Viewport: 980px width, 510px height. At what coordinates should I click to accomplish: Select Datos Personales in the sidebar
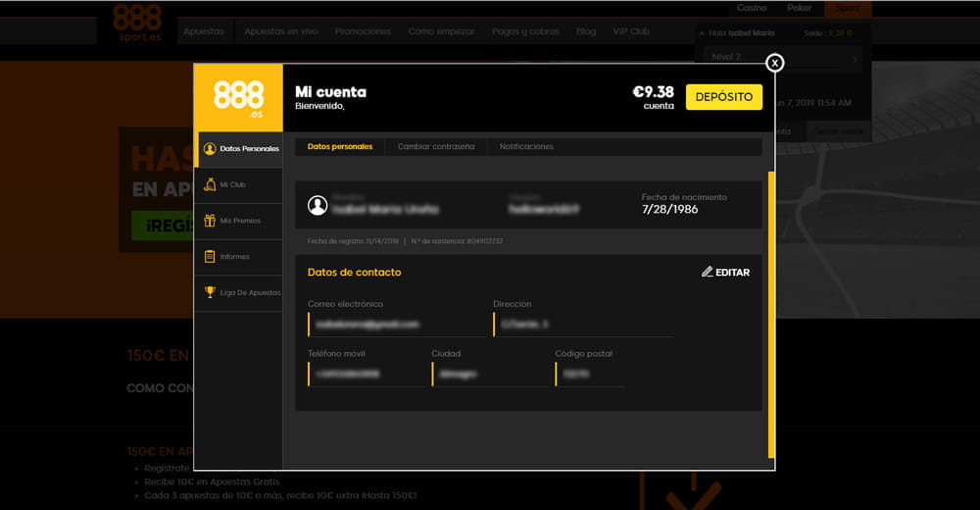(x=239, y=149)
